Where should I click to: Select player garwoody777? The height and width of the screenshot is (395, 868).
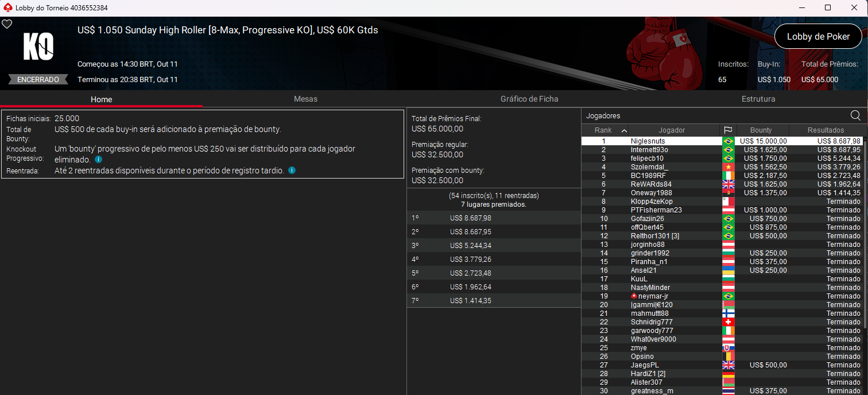tap(722, 331)
